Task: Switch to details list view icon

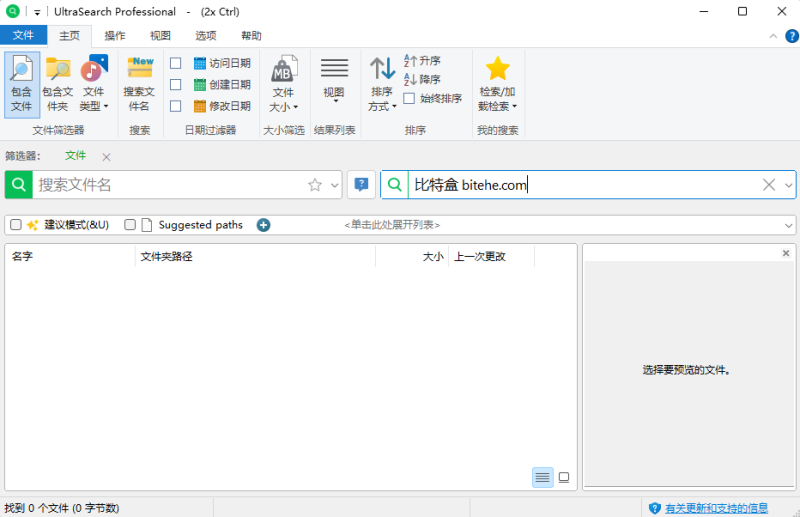Action: coord(542,477)
